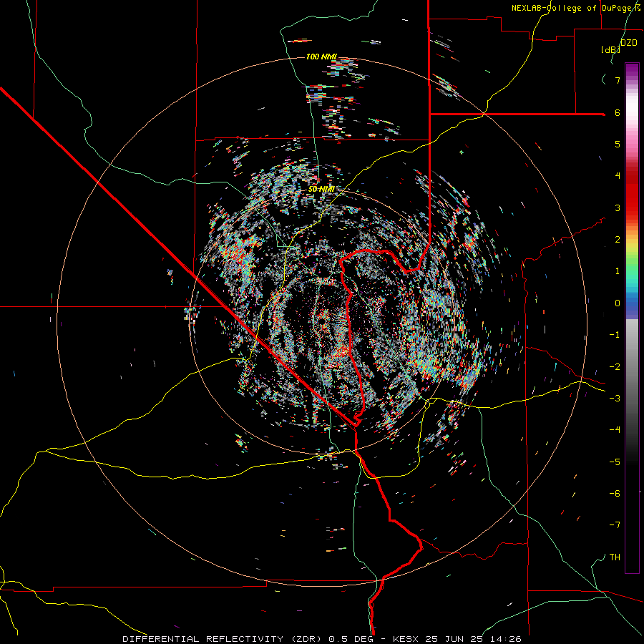
Task: Click the -7 value on the dB scale
Action: (615, 525)
